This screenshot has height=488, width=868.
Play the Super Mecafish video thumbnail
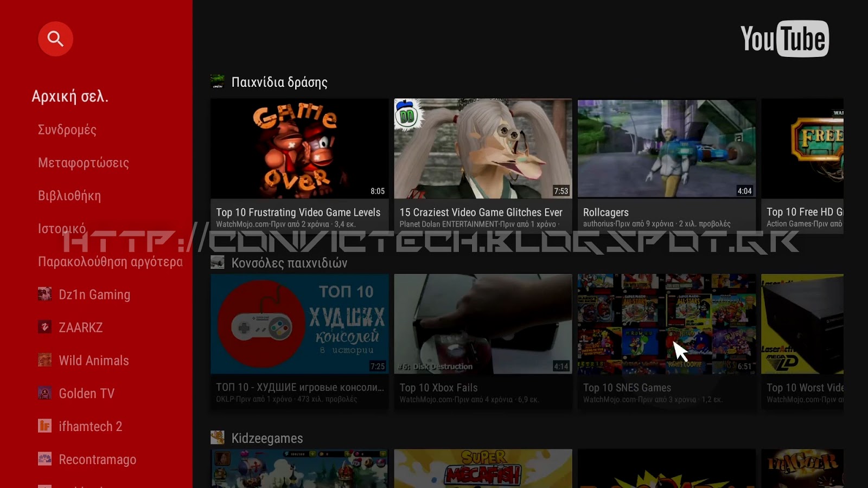pos(483,468)
